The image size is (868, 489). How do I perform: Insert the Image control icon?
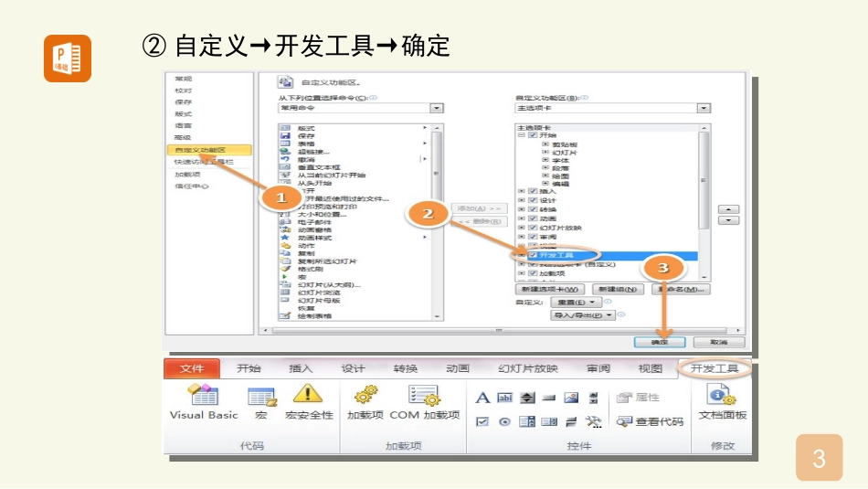571,397
